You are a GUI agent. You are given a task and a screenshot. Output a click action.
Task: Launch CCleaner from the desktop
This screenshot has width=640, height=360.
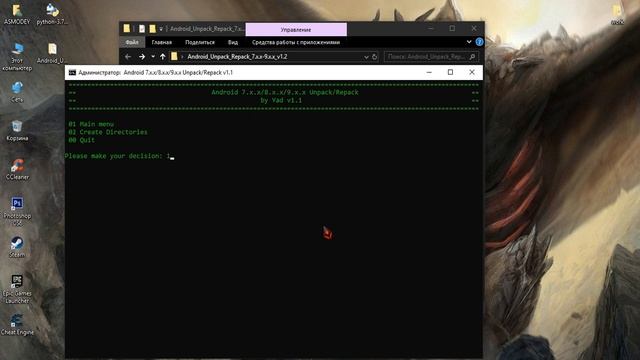click(x=17, y=169)
